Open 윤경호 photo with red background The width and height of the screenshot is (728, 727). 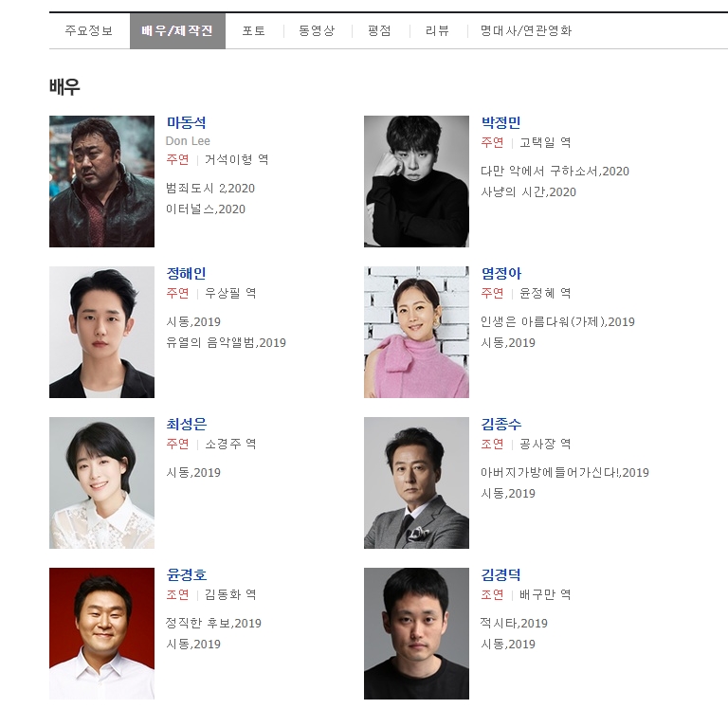point(101,634)
